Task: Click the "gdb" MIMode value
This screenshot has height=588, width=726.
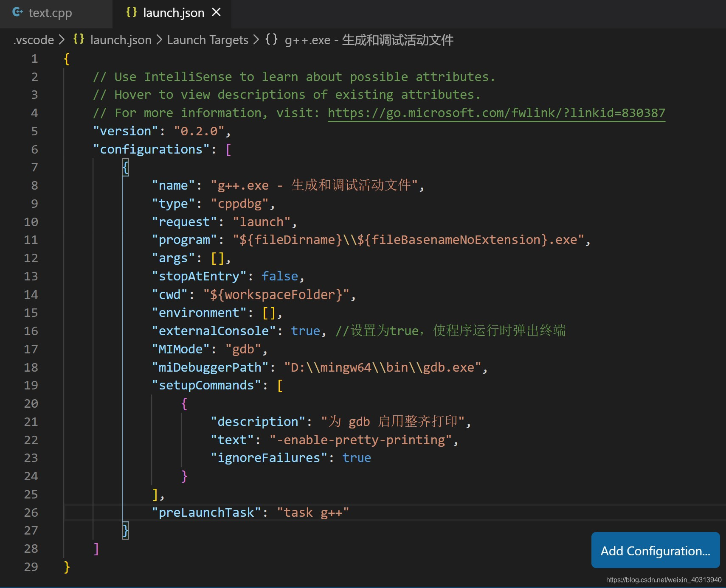Action: pos(243,349)
